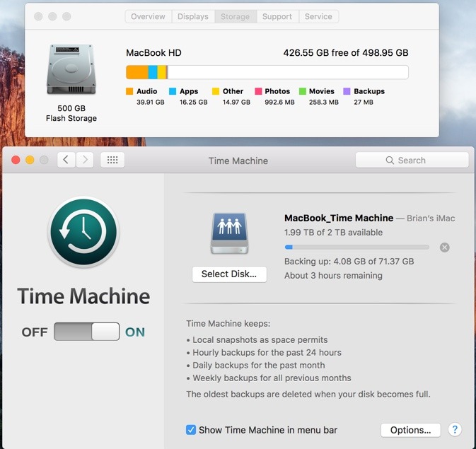The height and width of the screenshot is (449, 476).
Task: Click 'oldest backups are deleted' sentence
Action: click(x=308, y=395)
